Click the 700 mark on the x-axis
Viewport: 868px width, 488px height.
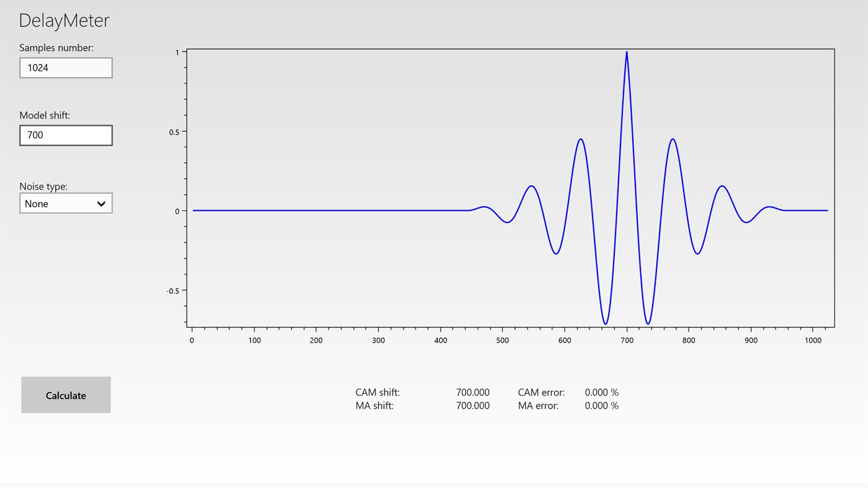pos(626,340)
